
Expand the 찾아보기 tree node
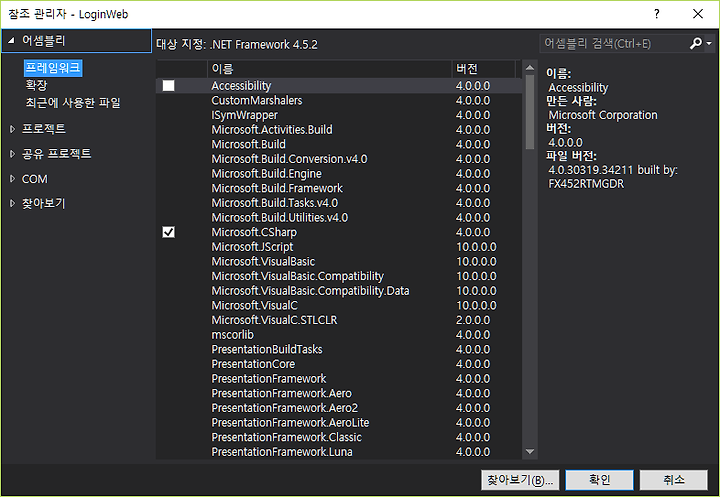pos(12,203)
